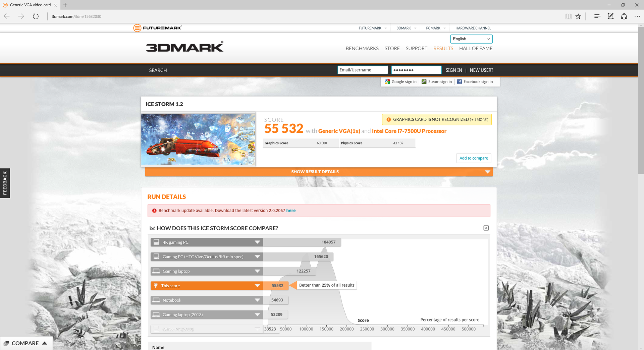Refresh the current page
644x350 pixels.
click(x=36, y=16)
